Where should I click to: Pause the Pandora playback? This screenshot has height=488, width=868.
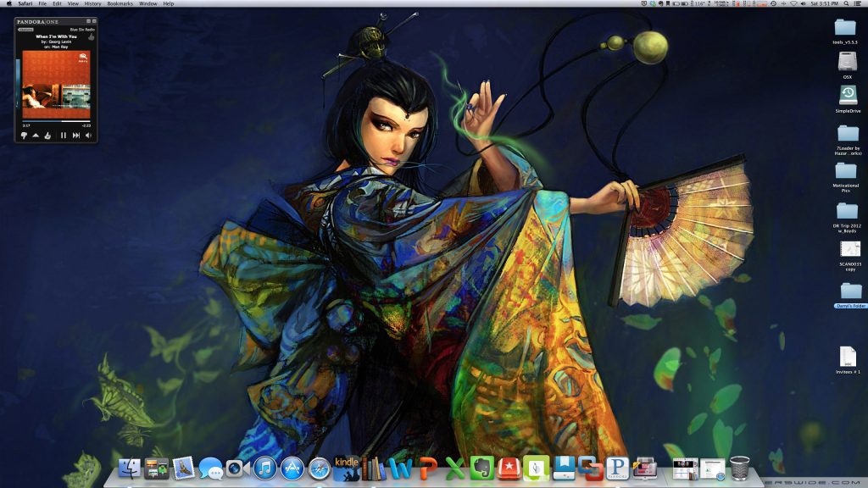coord(63,136)
